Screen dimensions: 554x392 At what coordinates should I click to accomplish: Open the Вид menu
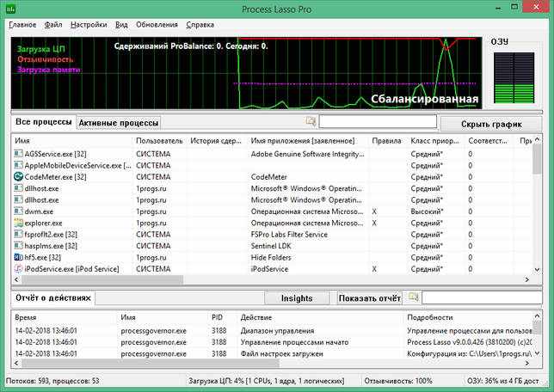click(x=121, y=25)
